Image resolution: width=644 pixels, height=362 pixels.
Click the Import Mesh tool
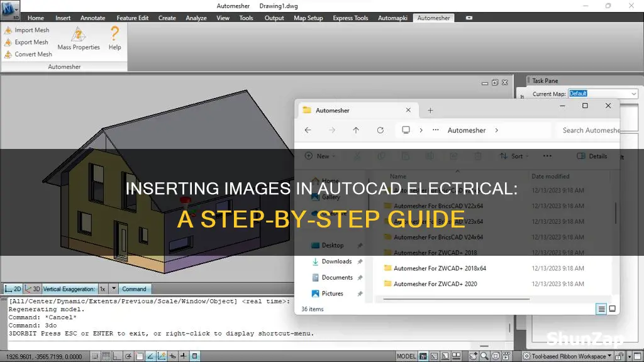[x=27, y=30]
